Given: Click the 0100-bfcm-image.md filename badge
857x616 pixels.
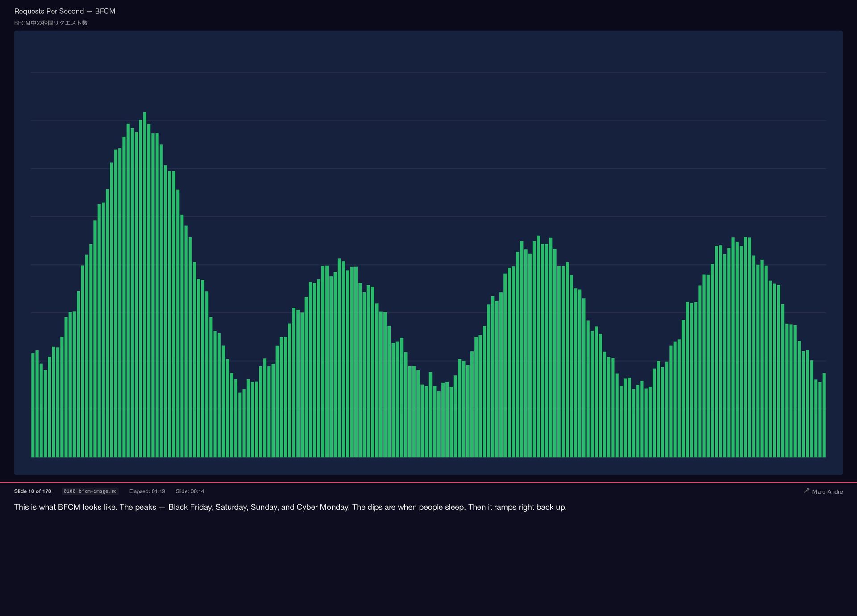Looking at the screenshot, I should (90, 491).
